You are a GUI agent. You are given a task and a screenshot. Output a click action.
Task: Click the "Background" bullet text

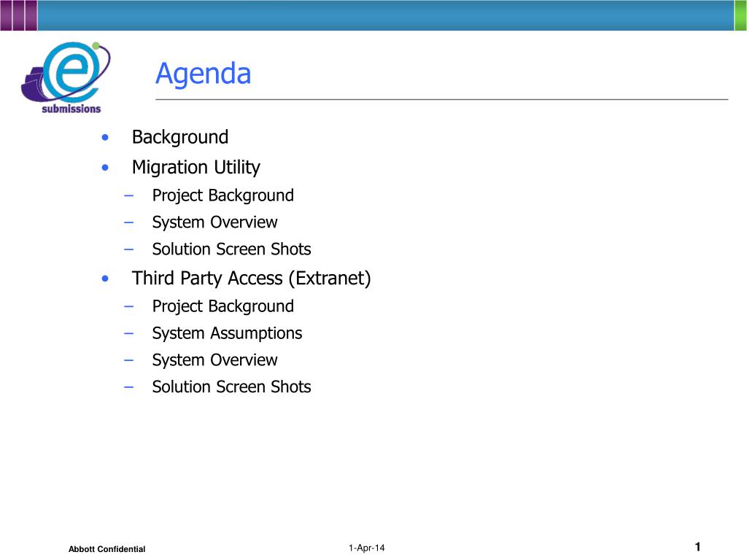[180, 138]
